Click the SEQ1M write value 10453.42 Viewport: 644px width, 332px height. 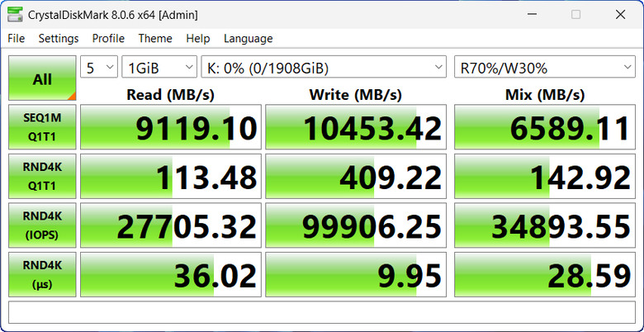coord(356,127)
